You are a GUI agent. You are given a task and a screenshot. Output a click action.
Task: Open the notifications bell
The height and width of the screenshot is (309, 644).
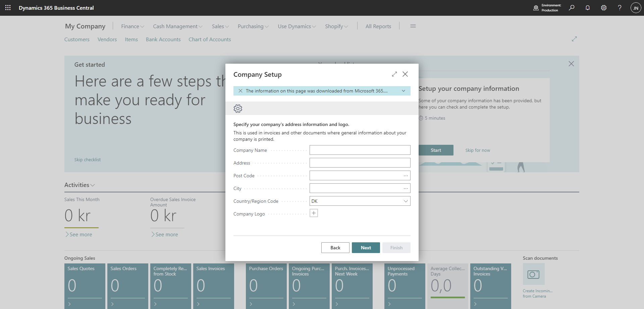pyautogui.click(x=588, y=8)
